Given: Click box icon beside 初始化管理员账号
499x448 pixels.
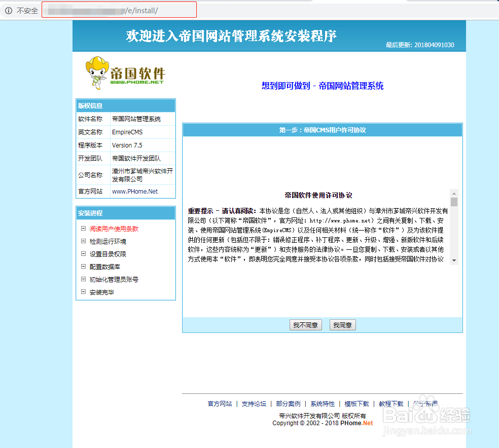Looking at the screenshot, I should (x=83, y=279).
